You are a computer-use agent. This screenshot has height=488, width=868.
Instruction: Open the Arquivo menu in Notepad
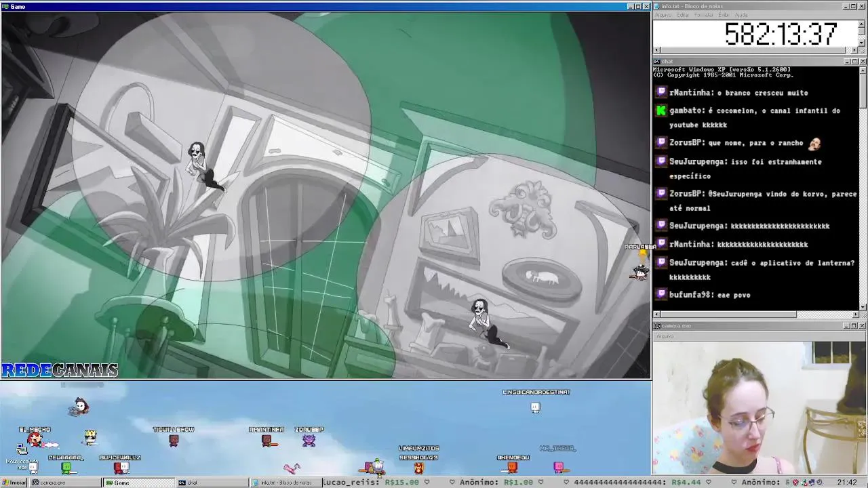pyautogui.click(x=663, y=15)
